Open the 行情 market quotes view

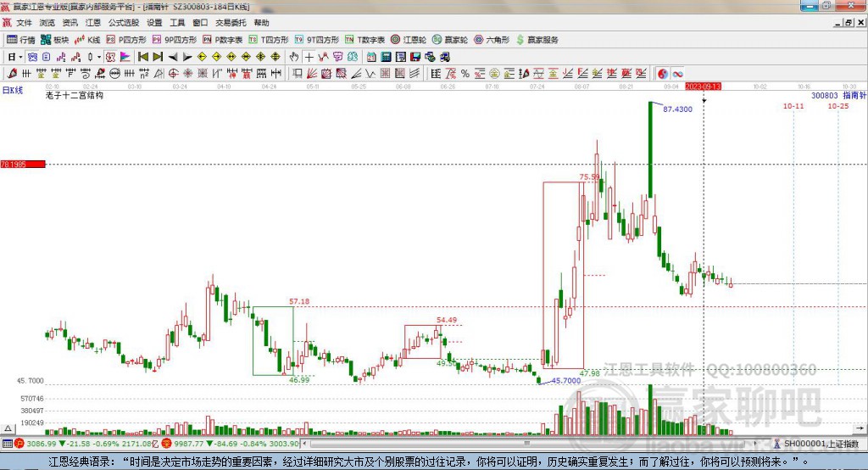pyautogui.click(x=21, y=40)
